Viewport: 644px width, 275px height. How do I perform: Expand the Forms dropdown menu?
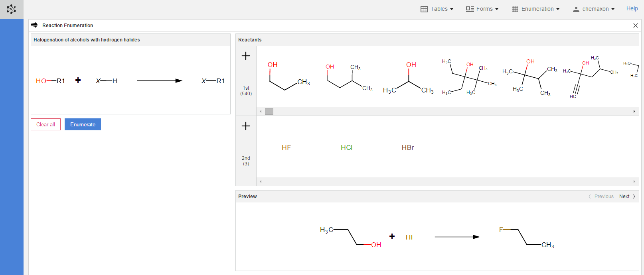click(482, 9)
